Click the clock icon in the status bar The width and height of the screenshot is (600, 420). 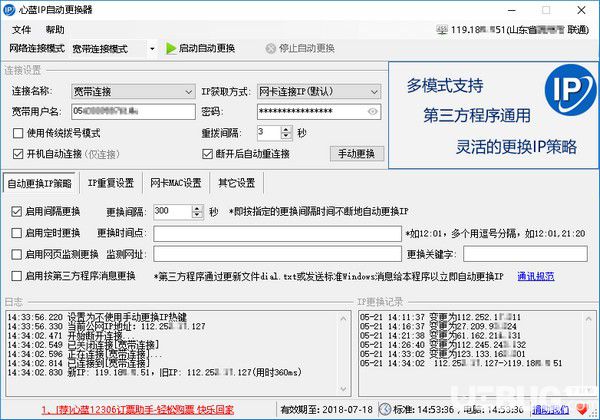[385, 409]
